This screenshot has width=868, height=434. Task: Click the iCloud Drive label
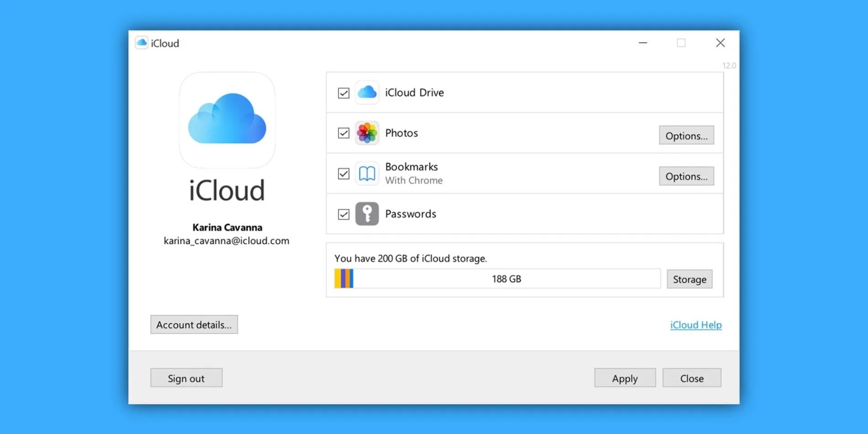(414, 93)
